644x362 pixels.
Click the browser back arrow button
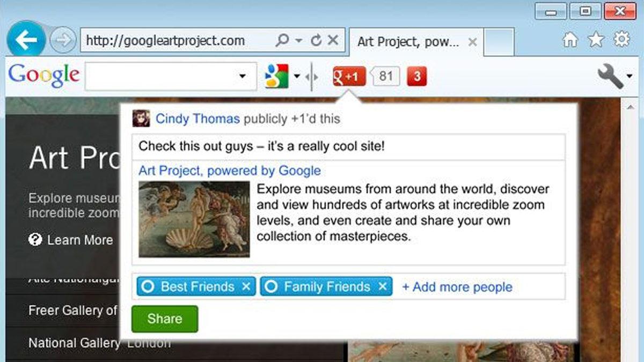[x=26, y=40]
